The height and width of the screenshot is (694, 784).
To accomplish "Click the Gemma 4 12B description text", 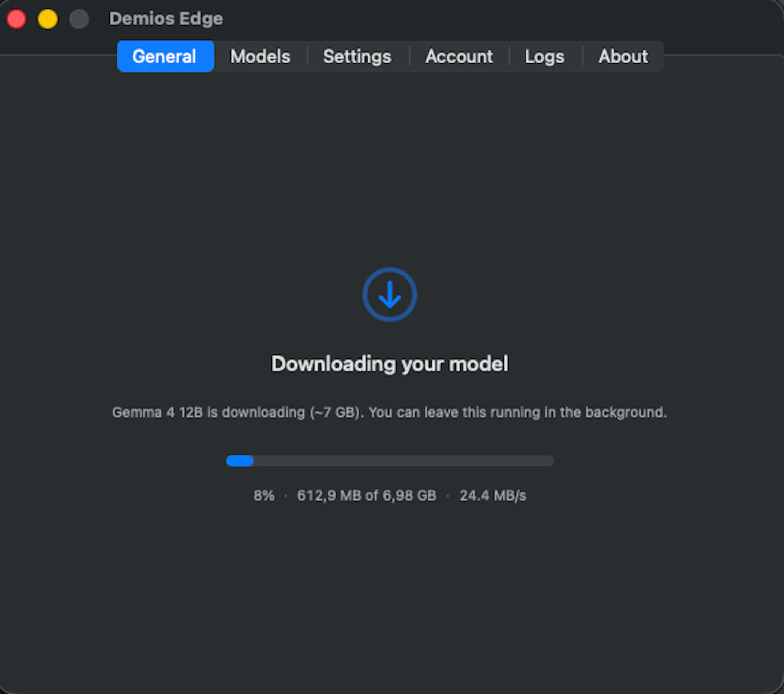I will tap(390, 412).
